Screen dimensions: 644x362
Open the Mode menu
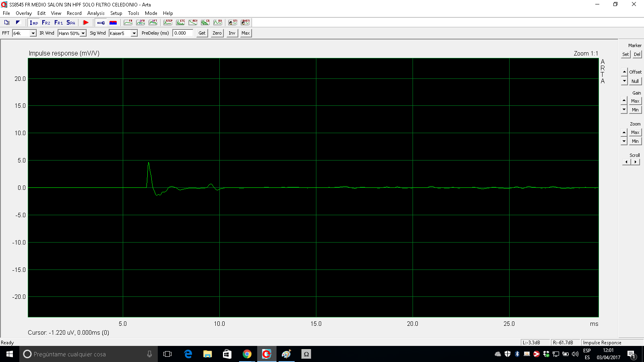tap(151, 13)
